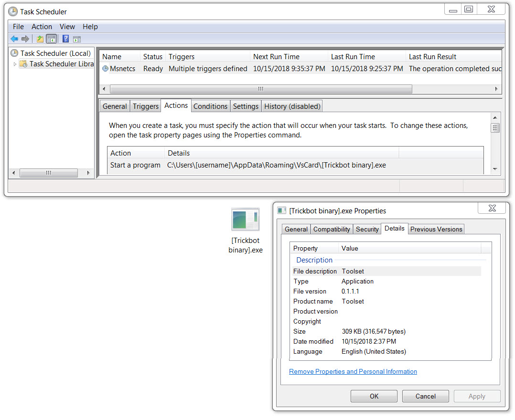The height and width of the screenshot is (420, 515).
Task: Click the VsCard Trickbot binary path text
Action: click(x=277, y=165)
